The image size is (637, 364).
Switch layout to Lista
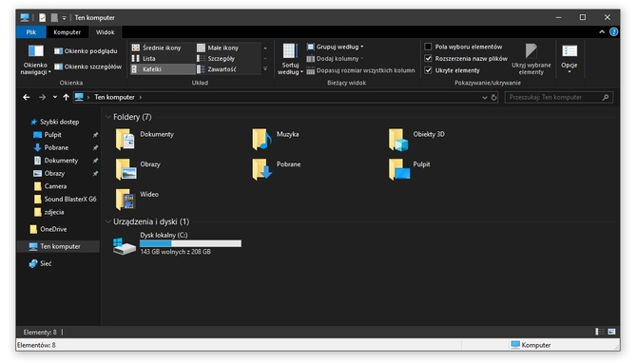144,59
